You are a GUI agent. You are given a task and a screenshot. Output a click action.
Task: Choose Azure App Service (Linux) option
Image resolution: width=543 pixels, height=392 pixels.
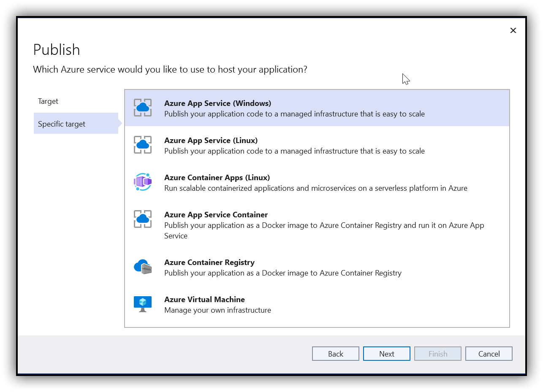click(211, 141)
